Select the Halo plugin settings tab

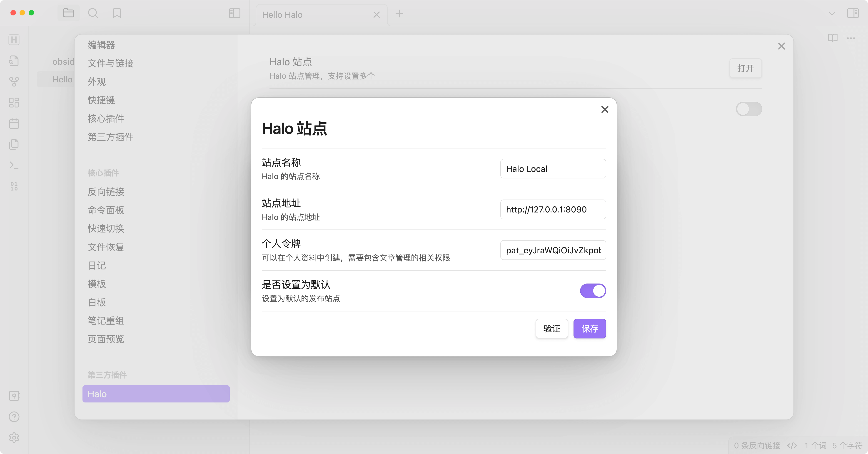pyautogui.click(x=156, y=394)
